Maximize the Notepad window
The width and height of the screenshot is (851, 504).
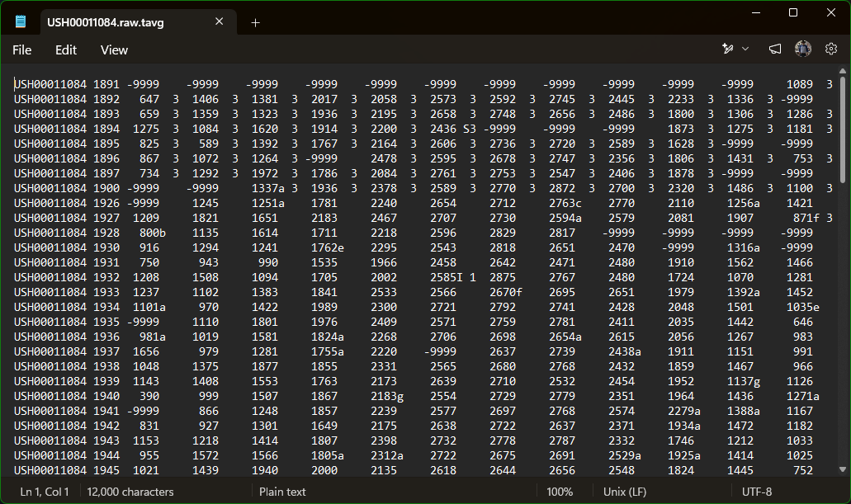(x=793, y=12)
